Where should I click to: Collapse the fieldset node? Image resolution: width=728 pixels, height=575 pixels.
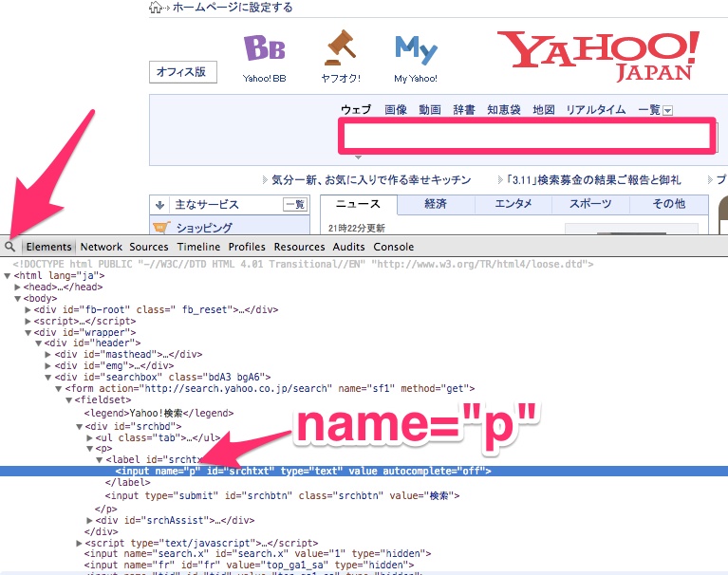pos(68,400)
